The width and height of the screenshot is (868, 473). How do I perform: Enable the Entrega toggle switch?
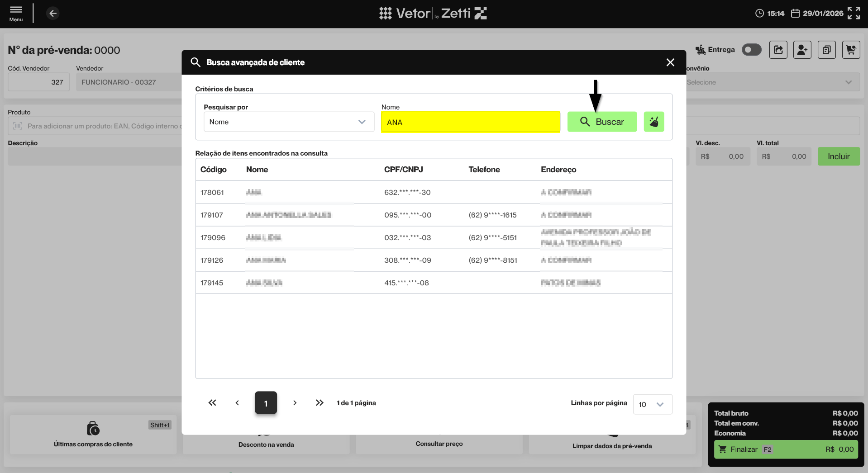tap(751, 50)
